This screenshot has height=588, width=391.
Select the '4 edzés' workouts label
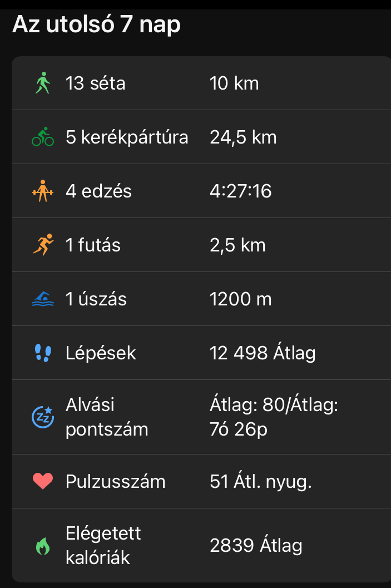point(98,191)
